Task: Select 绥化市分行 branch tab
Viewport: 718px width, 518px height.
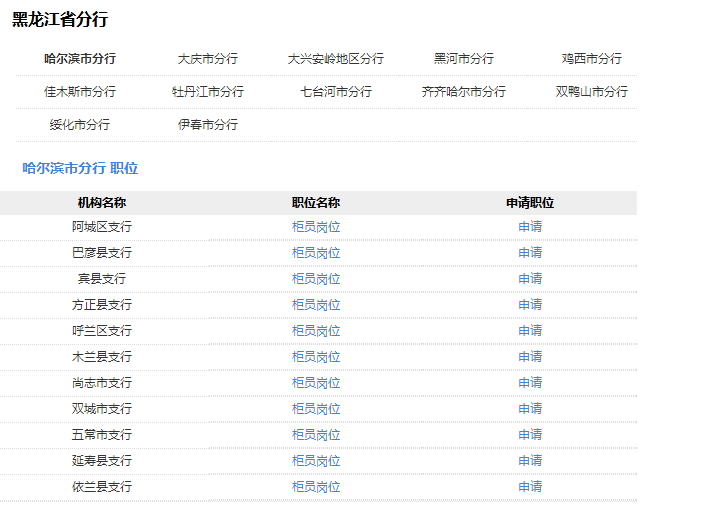Action: point(80,125)
